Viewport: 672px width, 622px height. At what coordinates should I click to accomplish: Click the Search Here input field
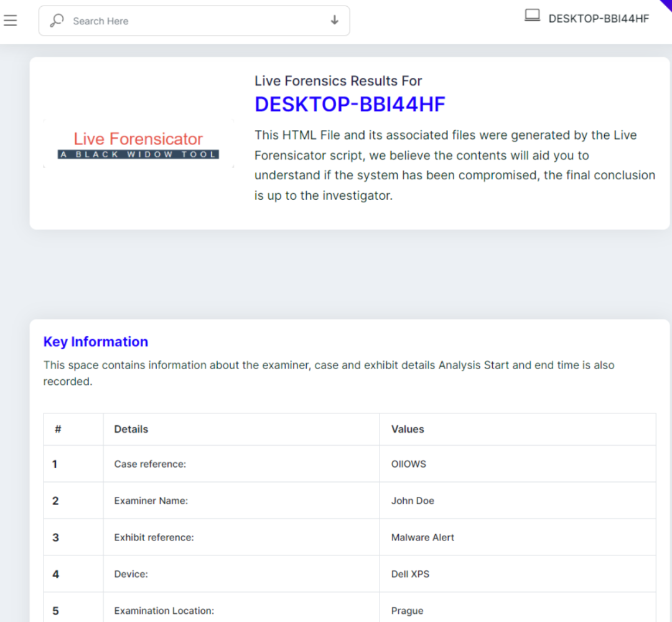pos(194,21)
